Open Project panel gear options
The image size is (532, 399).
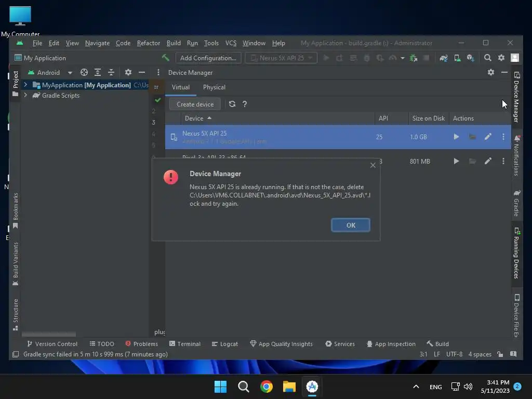point(128,72)
